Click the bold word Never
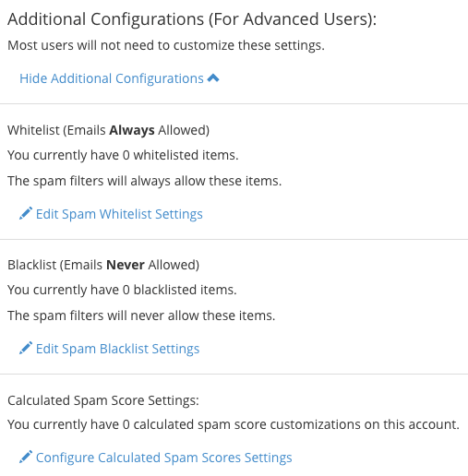Image resolution: width=468 pixels, height=476 pixels. coord(126,265)
